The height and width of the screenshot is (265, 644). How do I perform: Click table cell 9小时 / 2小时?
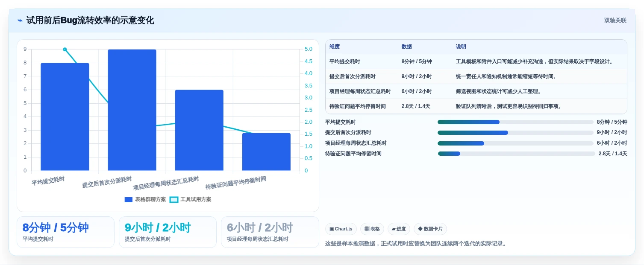[x=417, y=76]
